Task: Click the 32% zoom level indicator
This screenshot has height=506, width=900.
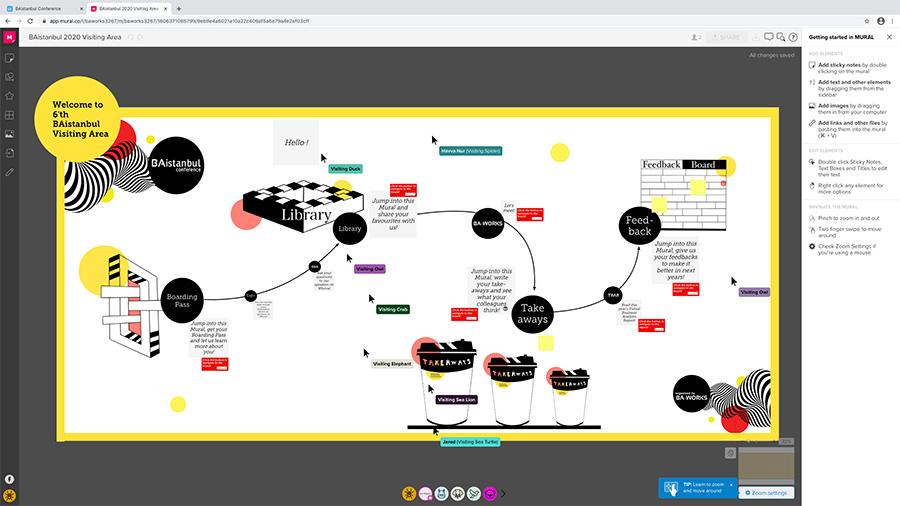Action: point(786,442)
